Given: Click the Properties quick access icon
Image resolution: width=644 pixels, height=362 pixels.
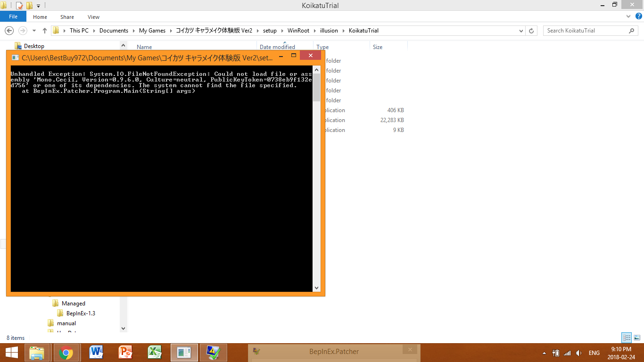Looking at the screenshot, I should pyautogui.click(x=19, y=6).
